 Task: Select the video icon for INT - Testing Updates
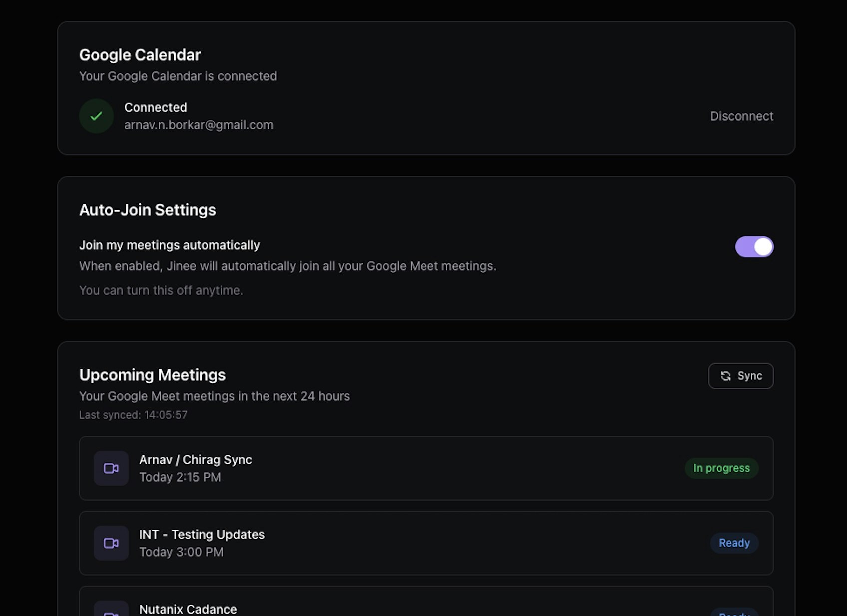[111, 543]
